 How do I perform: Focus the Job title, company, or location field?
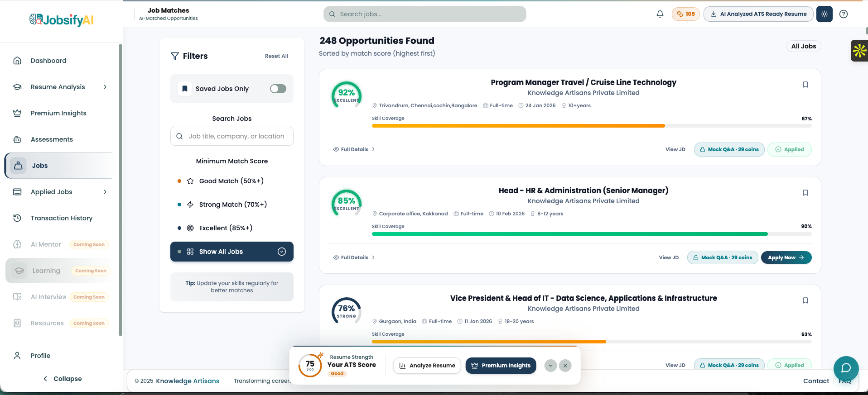(232, 136)
